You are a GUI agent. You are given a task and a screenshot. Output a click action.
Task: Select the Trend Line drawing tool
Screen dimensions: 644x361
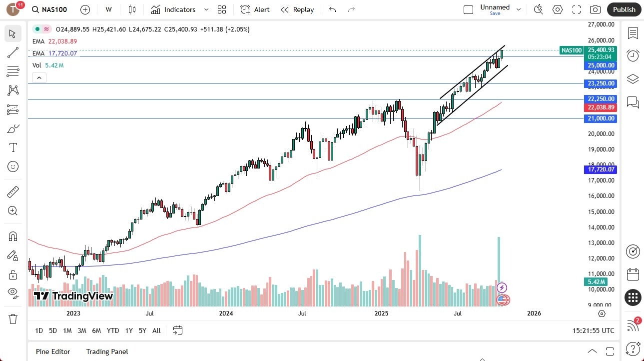point(13,52)
